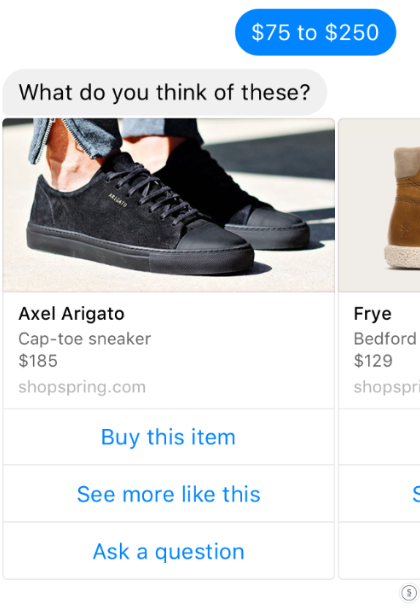Tap the partially visible Frye card's second button

click(379, 494)
